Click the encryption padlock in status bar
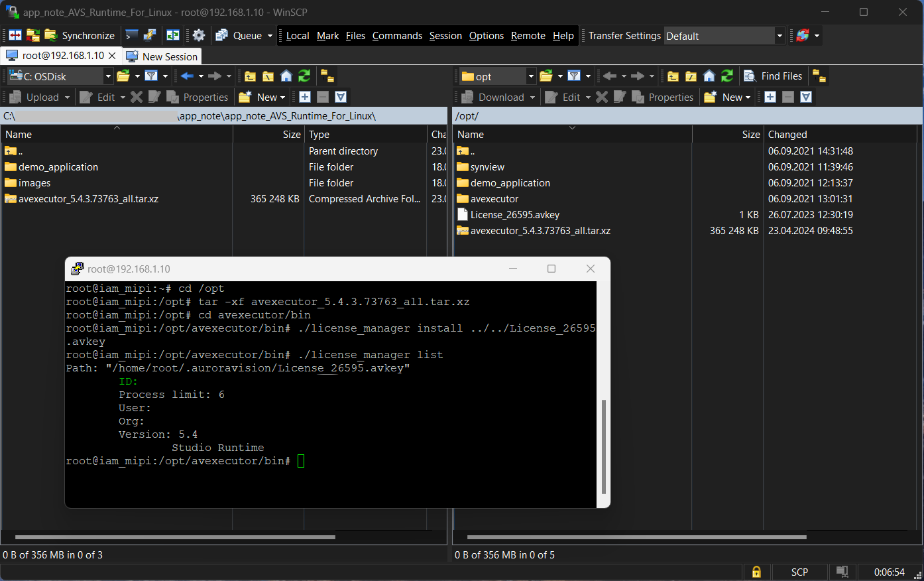The image size is (924, 581). pyautogui.click(x=756, y=572)
